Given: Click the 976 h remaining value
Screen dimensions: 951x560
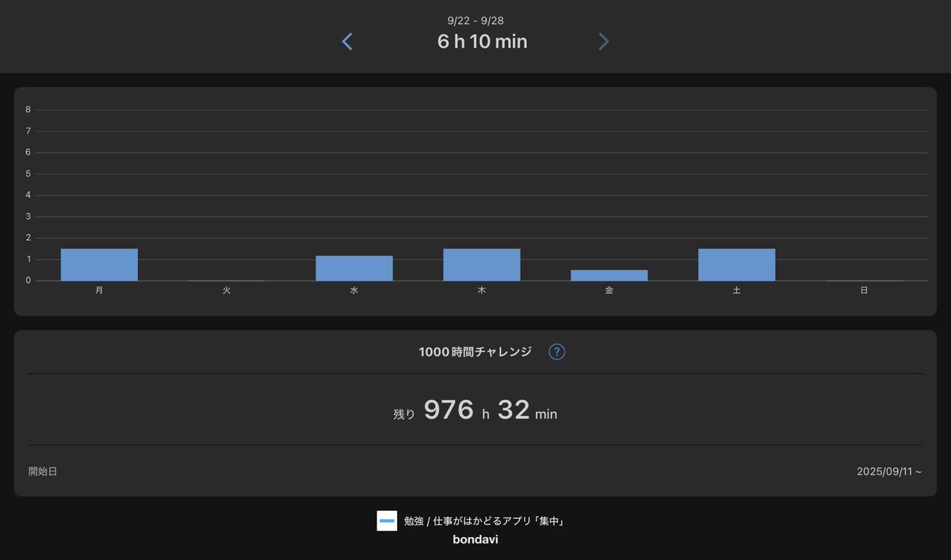Looking at the screenshot, I should click(456, 410).
